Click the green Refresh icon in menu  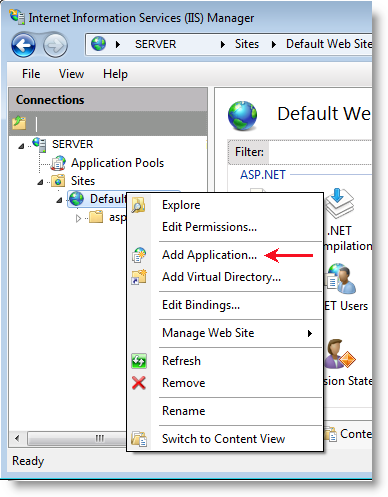point(139,361)
